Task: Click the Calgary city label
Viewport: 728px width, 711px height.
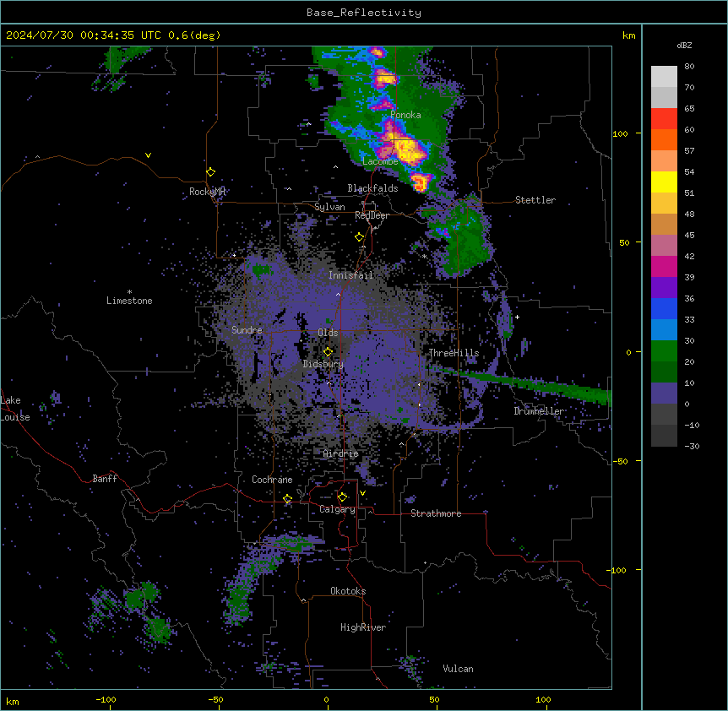Action: click(x=338, y=509)
